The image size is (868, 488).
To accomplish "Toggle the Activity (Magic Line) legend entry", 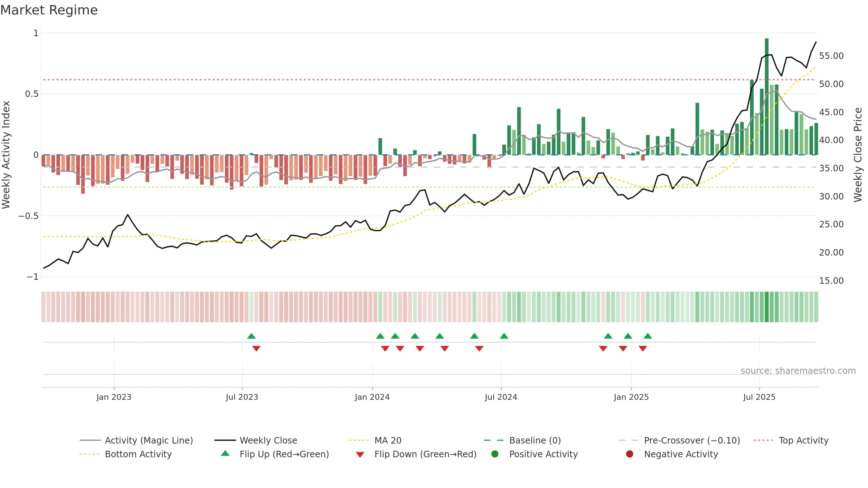I will pos(136,440).
